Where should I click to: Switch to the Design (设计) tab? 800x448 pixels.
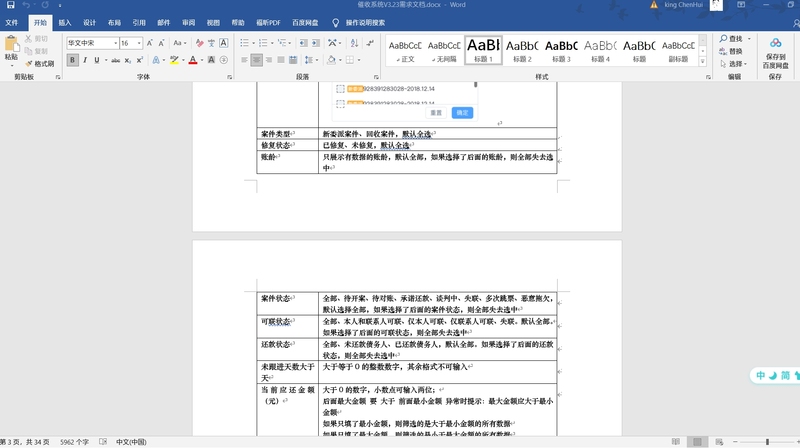[x=89, y=23]
